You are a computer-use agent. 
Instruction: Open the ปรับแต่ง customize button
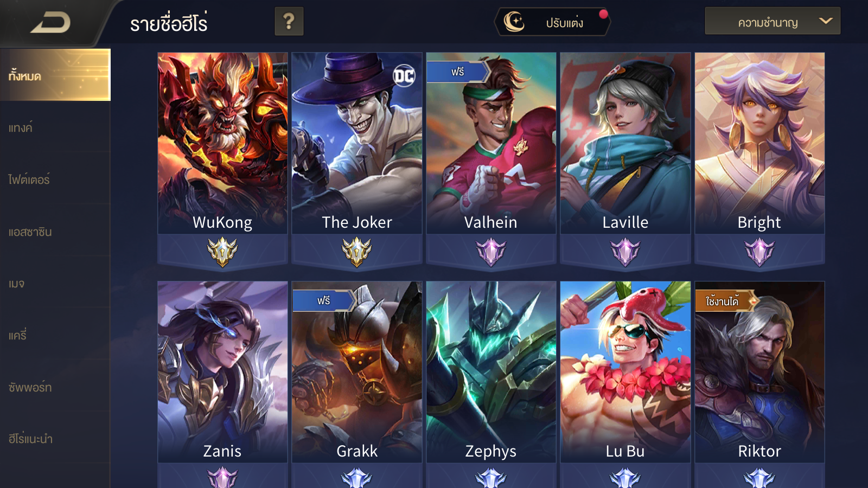pyautogui.click(x=552, y=22)
